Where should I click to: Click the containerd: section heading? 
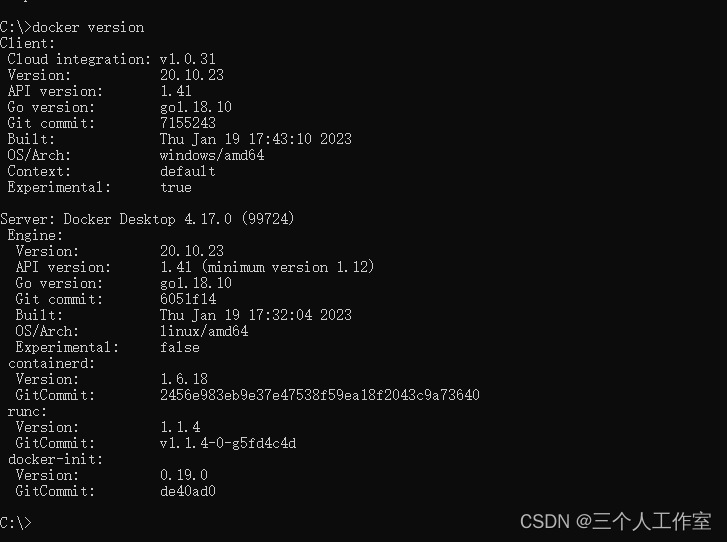(x=51, y=363)
